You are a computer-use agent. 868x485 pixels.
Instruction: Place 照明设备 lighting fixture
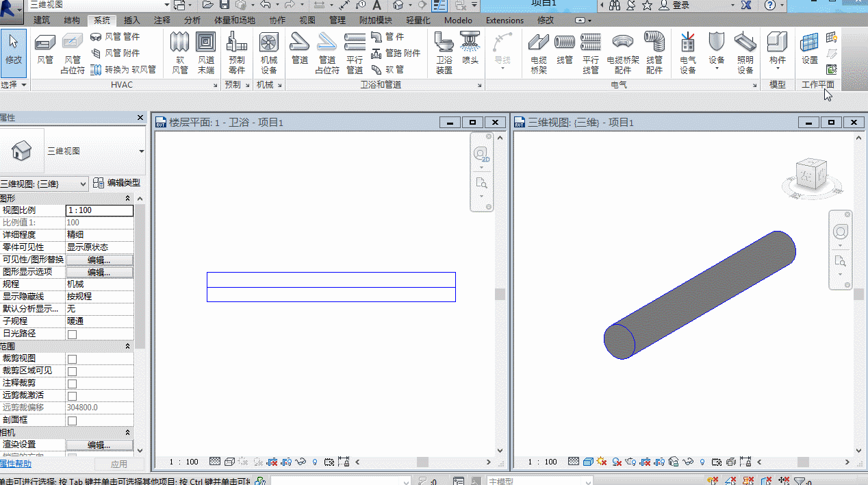745,53
